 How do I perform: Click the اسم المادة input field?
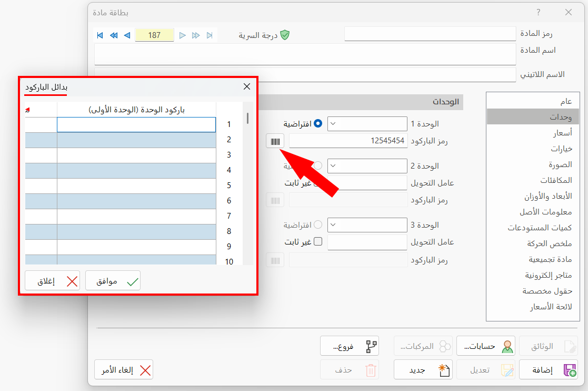(305, 54)
